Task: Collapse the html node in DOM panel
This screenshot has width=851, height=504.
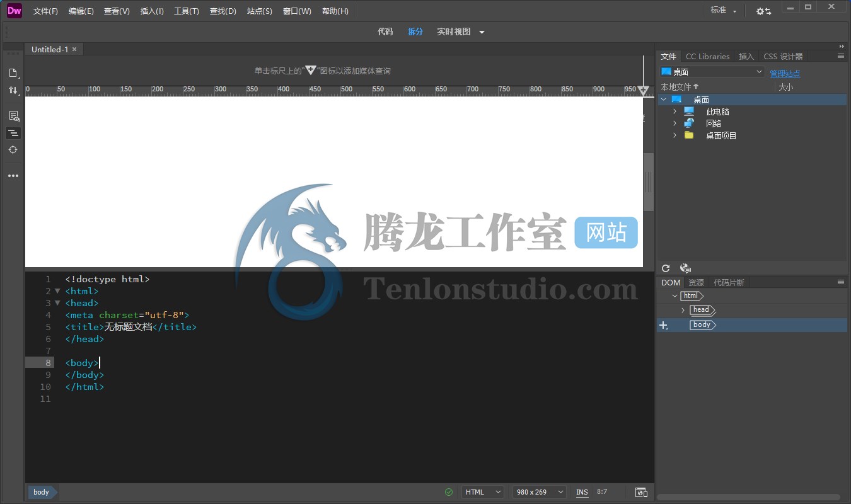Action: (x=674, y=296)
